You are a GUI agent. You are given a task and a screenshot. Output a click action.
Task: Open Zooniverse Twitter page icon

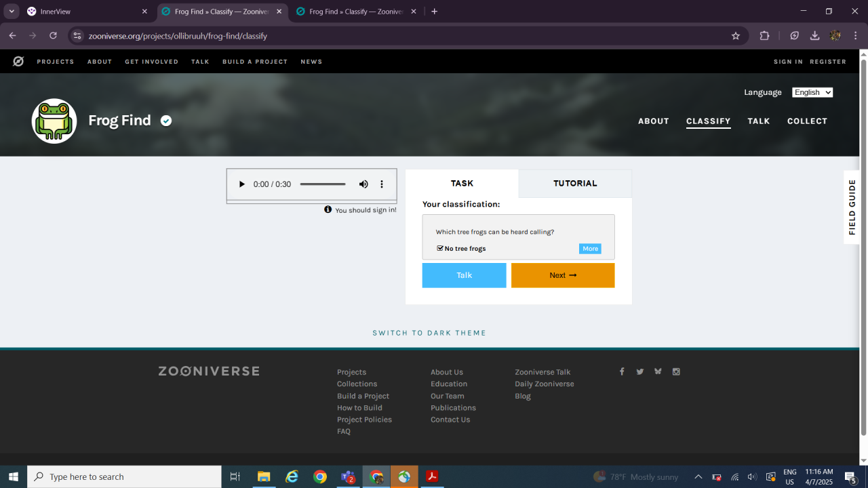pyautogui.click(x=639, y=371)
